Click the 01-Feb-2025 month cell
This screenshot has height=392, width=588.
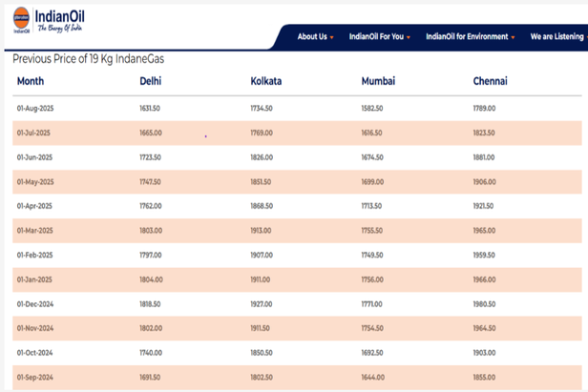(34, 256)
